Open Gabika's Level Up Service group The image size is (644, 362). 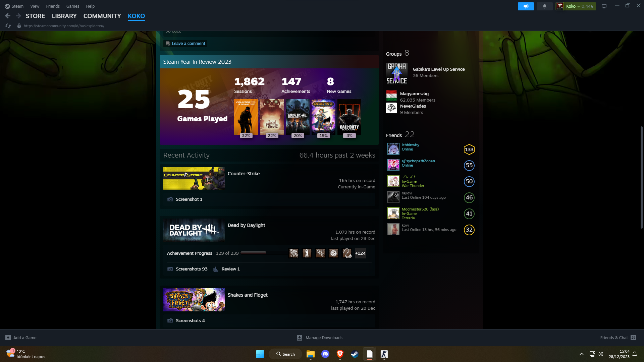coord(438,69)
